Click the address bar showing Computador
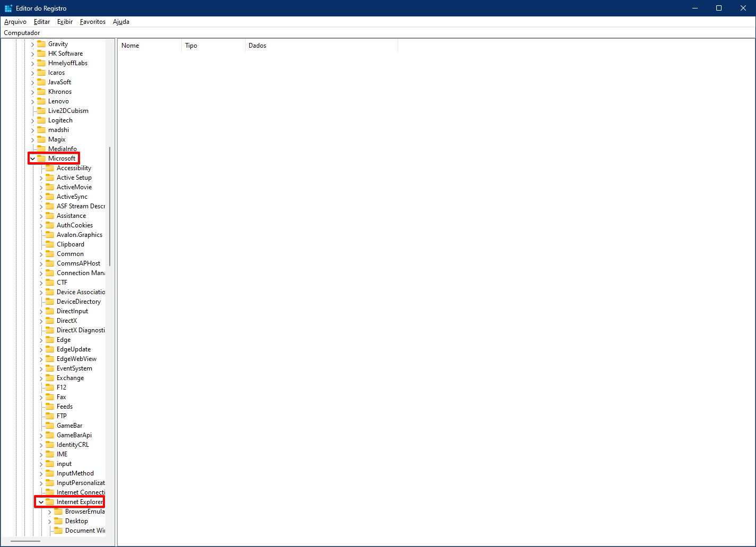Viewport: 756px width, 547px height. pos(377,33)
